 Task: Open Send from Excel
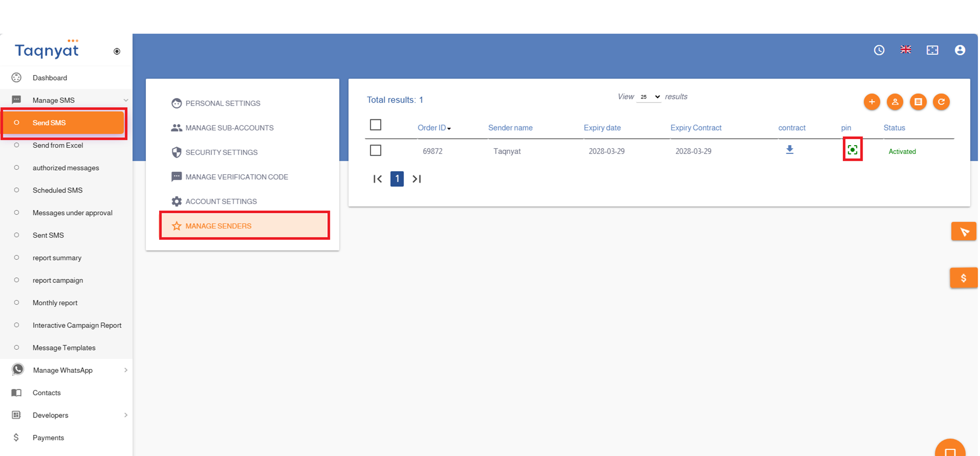58,145
